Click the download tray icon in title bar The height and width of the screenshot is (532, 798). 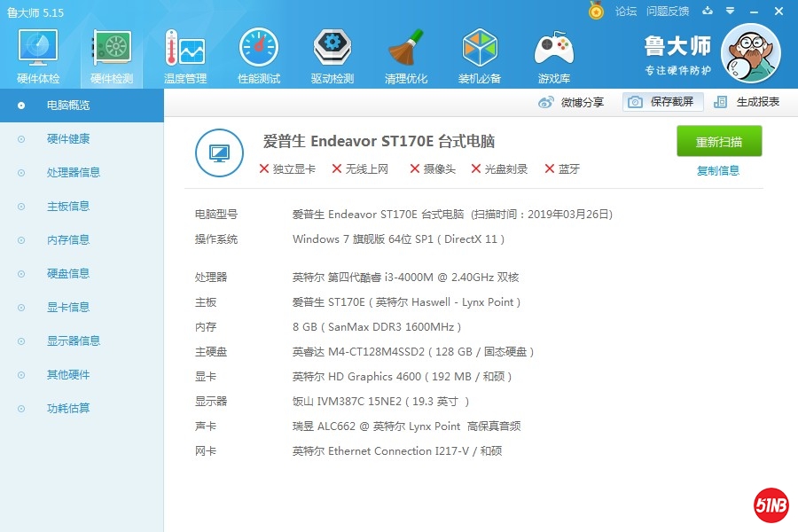coord(707,11)
